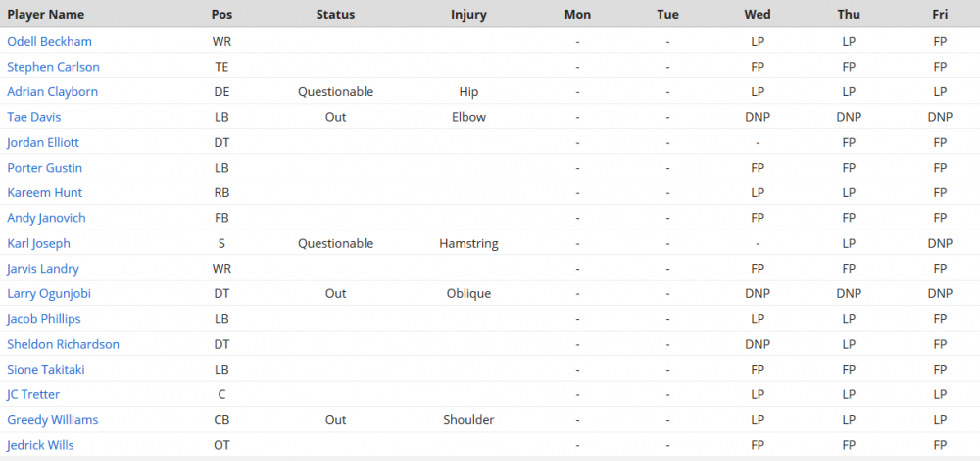980x461 pixels.
Task: Open JC Tretter player page
Action: [33, 394]
